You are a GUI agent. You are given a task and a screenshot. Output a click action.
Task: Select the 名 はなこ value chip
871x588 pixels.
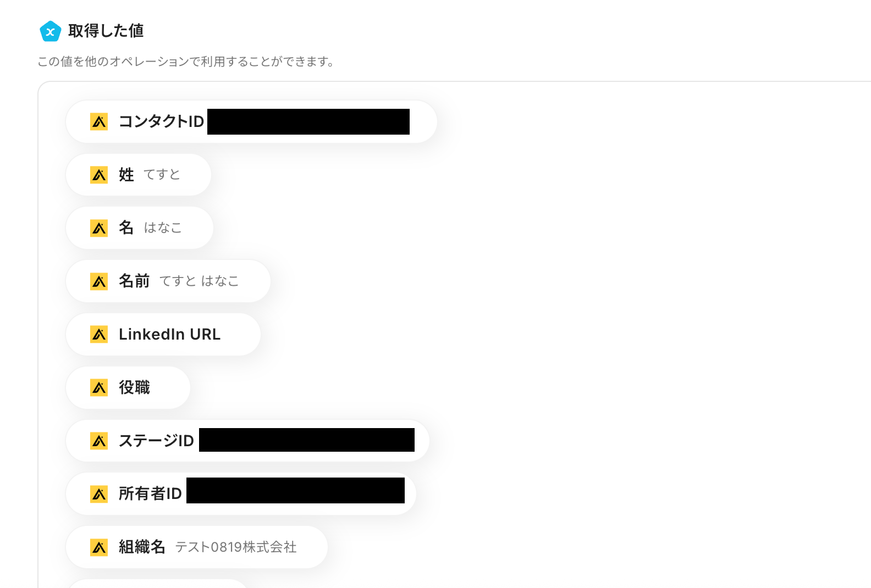click(140, 228)
